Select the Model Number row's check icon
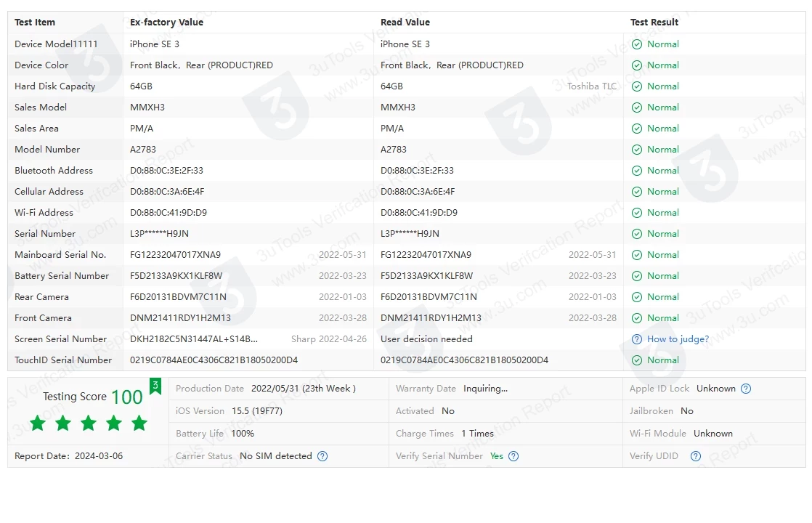The height and width of the screenshot is (523, 812). click(637, 150)
